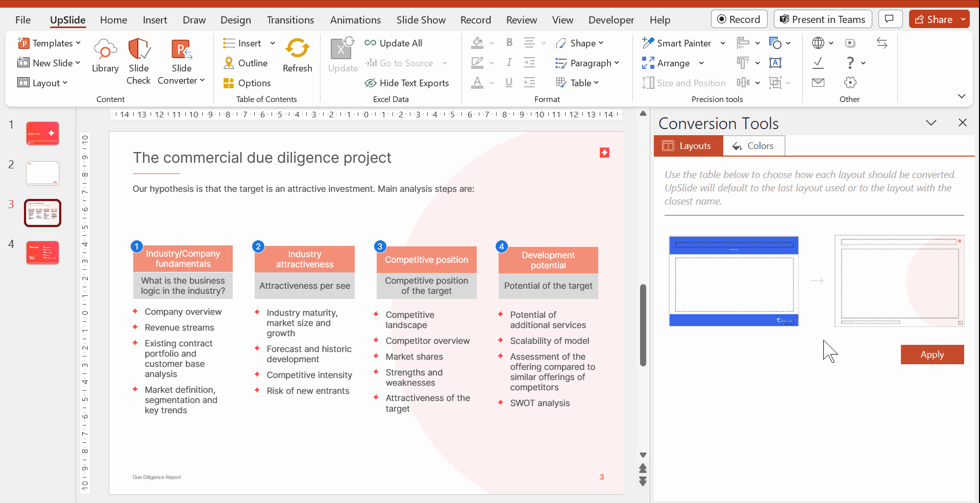Select slide 4 thumbnail
Image resolution: width=980 pixels, height=503 pixels.
[42, 253]
